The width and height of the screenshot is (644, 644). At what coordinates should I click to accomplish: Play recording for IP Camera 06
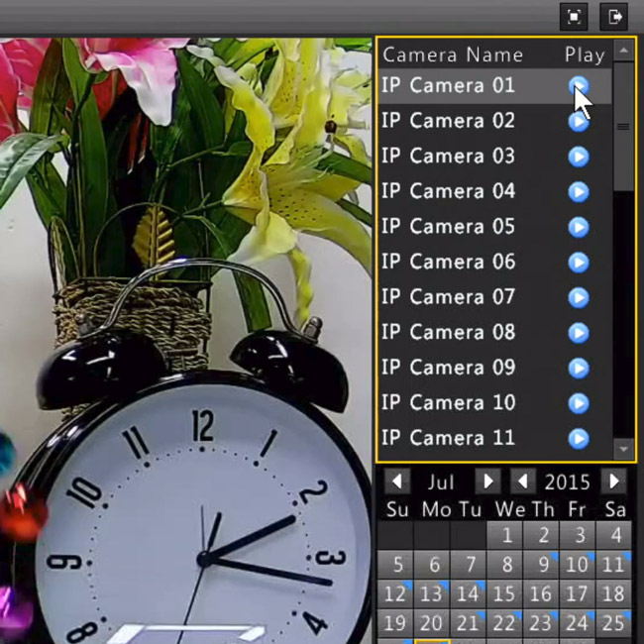[x=579, y=263]
